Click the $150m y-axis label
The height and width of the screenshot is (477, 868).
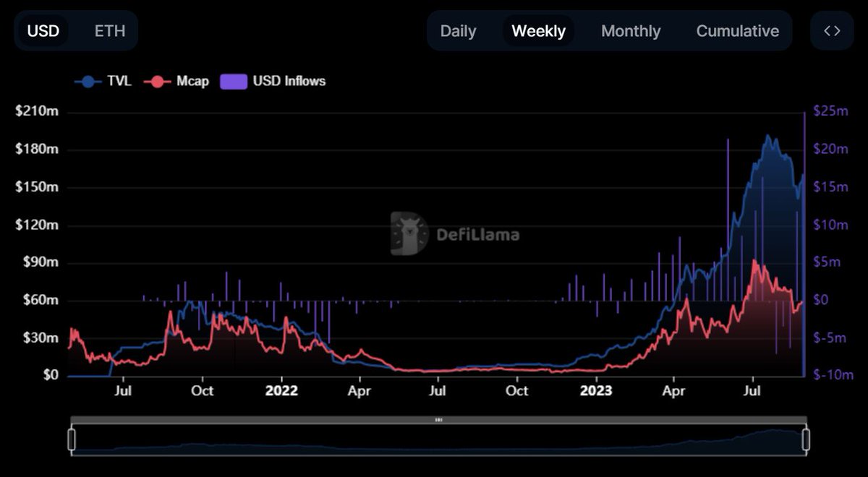pos(37,187)
